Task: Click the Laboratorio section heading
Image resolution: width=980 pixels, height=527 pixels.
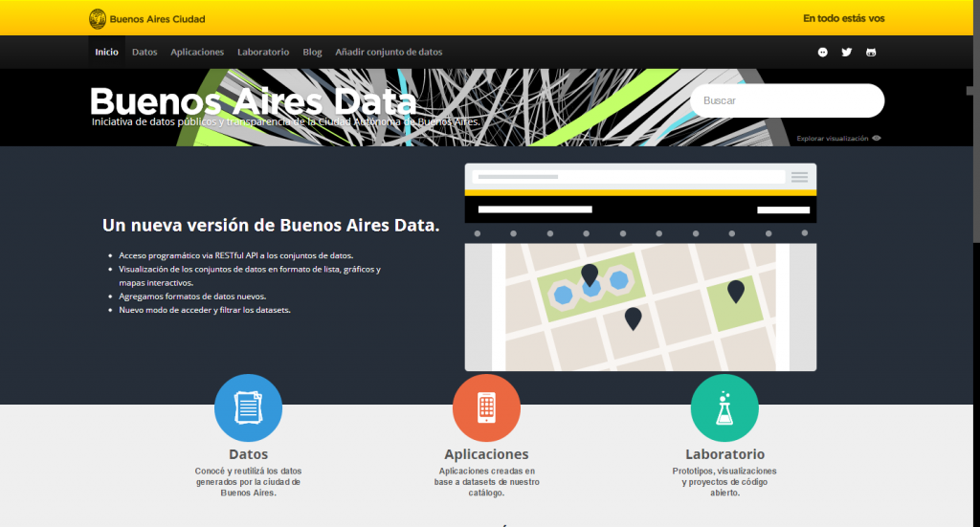Action: coord(725,454)
